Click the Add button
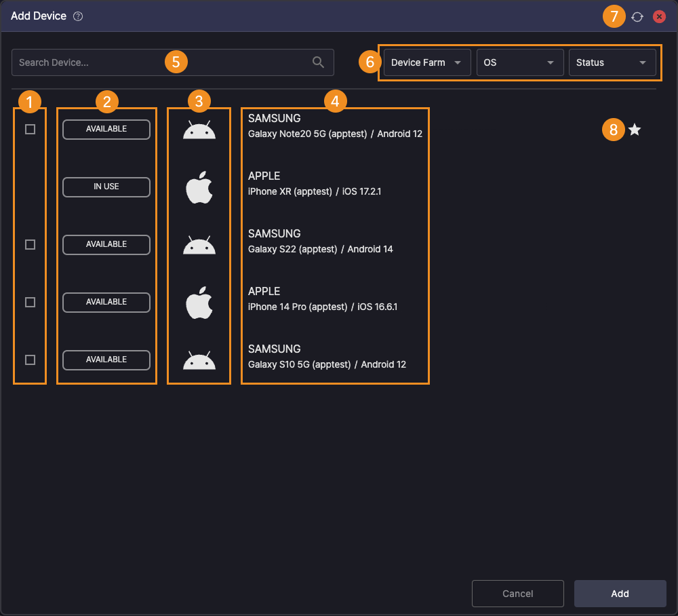The image size is (678, 616). click(x=620, y=594)
